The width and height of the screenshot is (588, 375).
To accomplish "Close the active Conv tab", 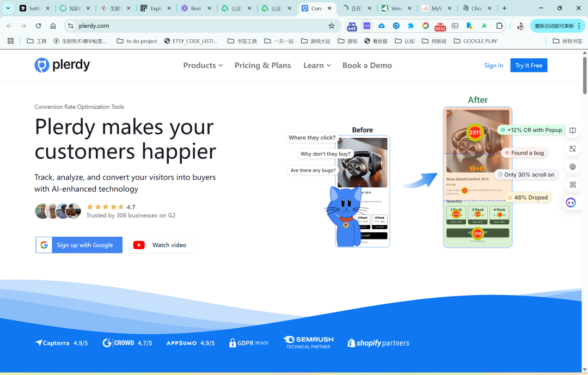I will click(329, 8).
